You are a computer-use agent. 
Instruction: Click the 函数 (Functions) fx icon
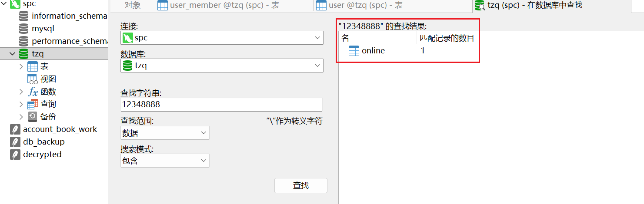(x=33, y=92)
